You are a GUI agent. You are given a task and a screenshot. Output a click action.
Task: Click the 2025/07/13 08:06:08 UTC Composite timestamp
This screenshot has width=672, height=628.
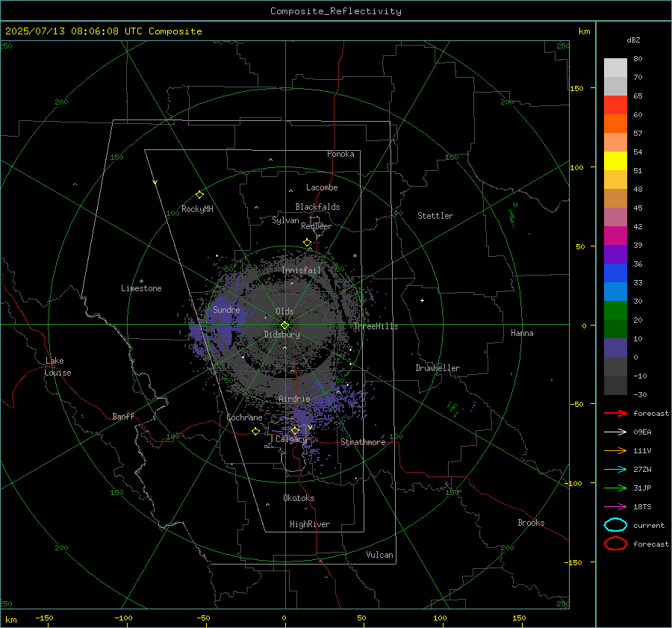click(103, 31)
